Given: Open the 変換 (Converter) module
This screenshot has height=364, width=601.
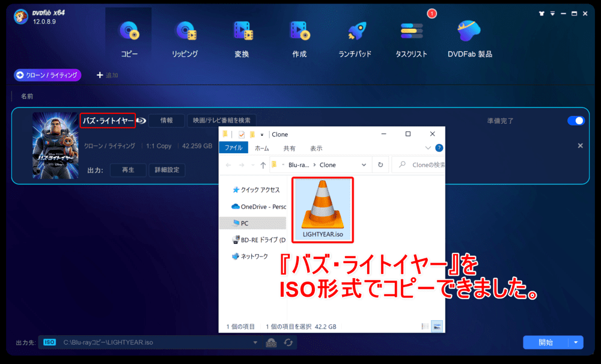Looking at the screenshot, I should point(242,37).
